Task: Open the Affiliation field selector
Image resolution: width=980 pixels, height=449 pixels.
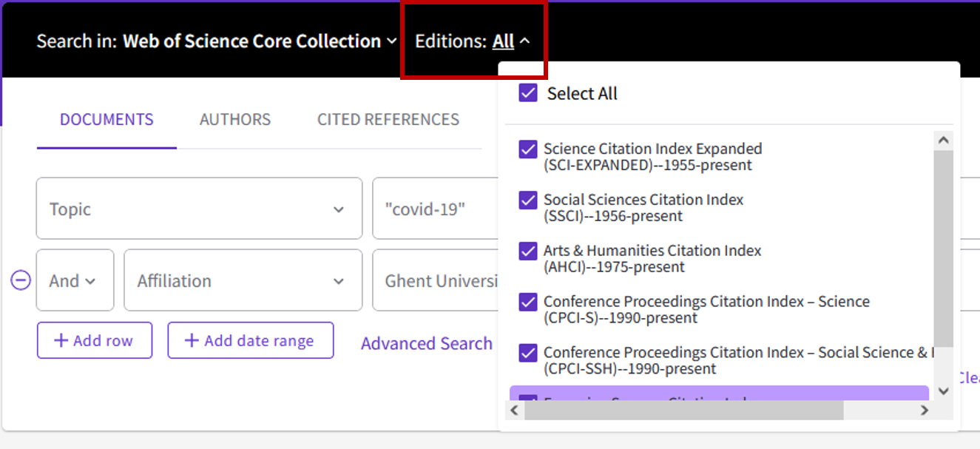Action: [243, 280]
